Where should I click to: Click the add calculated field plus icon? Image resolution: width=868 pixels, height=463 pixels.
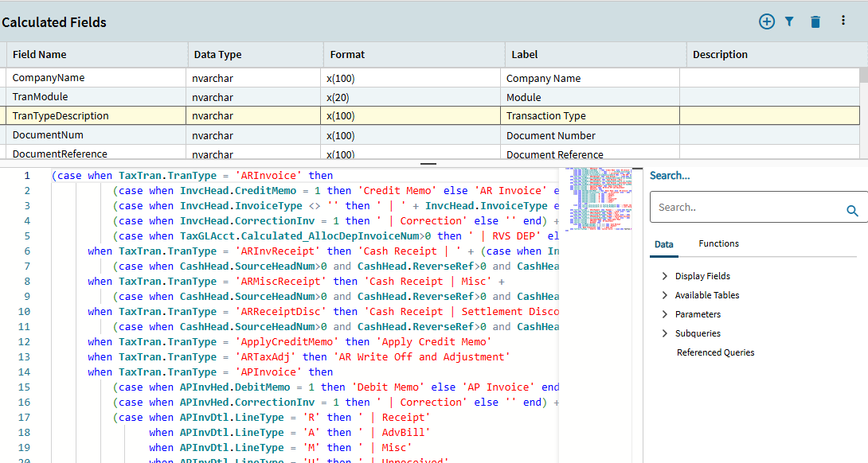click(766, 21)
